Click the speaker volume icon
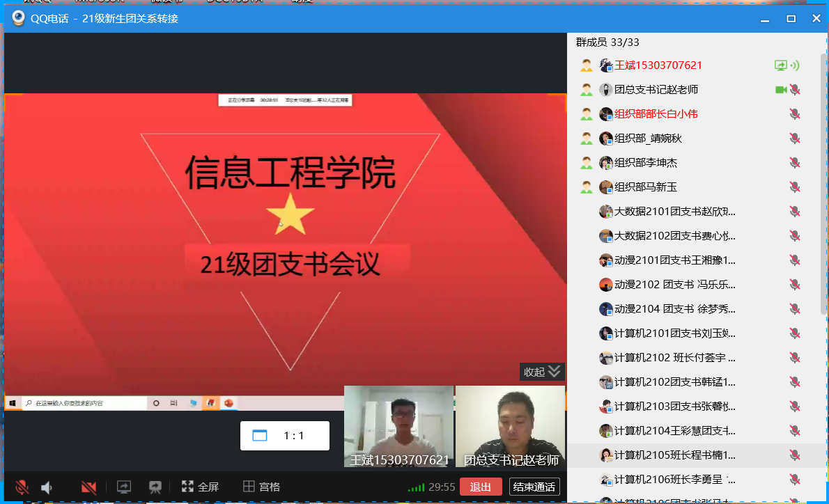This screenshot has width=829, height=504. tap(47, 487)
